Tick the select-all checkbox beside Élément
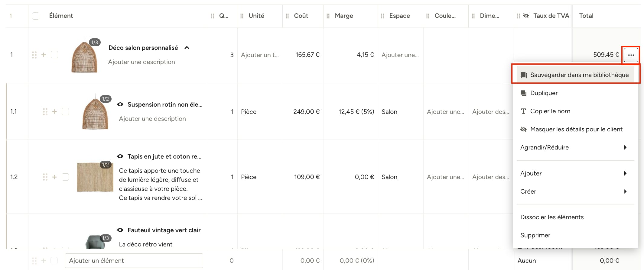Image resolution: width=644 pixels, height=270 pixels. 36,16
